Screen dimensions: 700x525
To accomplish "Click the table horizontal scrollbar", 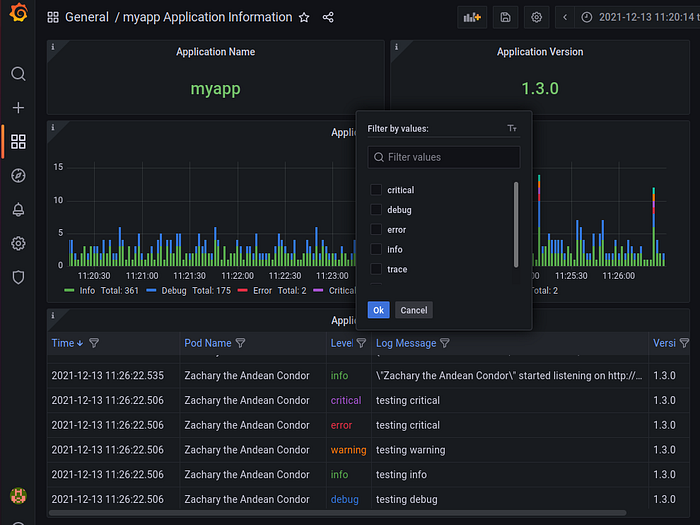I will (338, 513).
